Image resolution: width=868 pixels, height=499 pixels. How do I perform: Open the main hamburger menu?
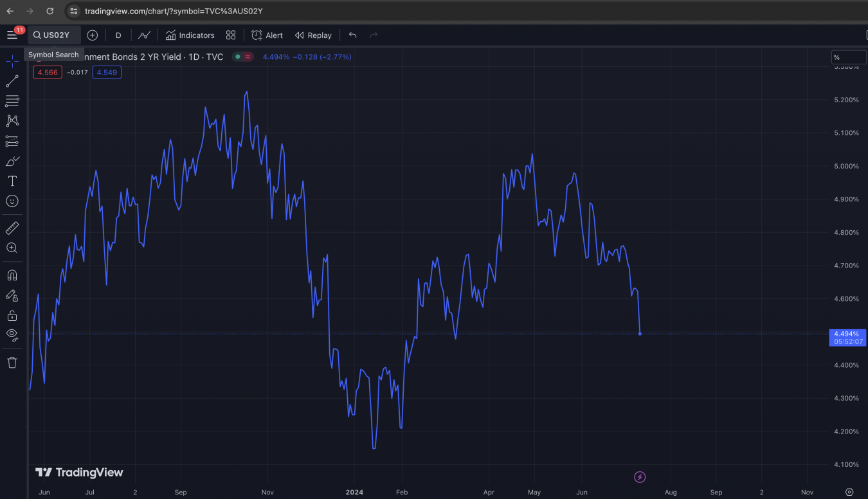tap(12, 35)
